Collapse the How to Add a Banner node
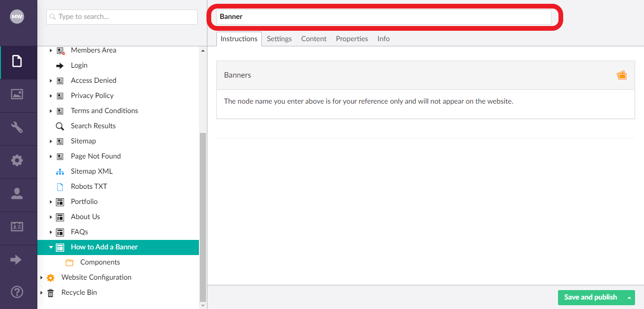Image resolution: width=644 pixels, height=309 pixels. tap(51, 247)
